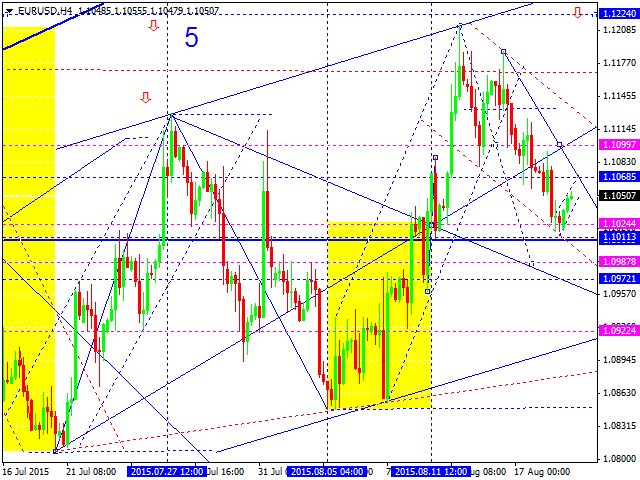Open the chart menu triangle beside EURUSD,H4
This screenshot has width=640, height=480.
coord(9,11)
